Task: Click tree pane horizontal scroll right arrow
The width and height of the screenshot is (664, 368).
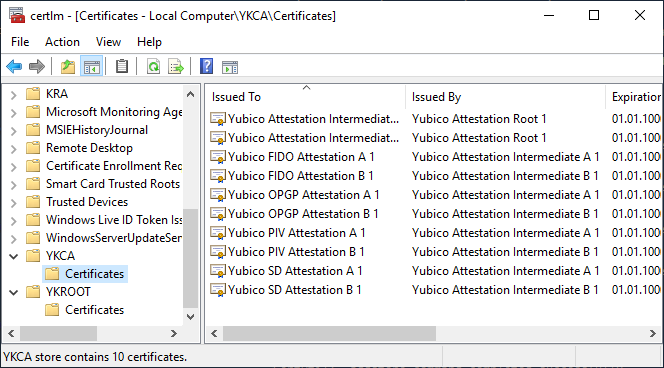Action: point(174,334)
